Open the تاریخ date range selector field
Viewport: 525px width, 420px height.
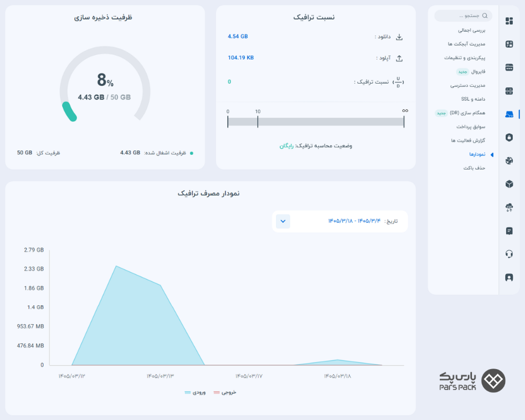(340, 221)
